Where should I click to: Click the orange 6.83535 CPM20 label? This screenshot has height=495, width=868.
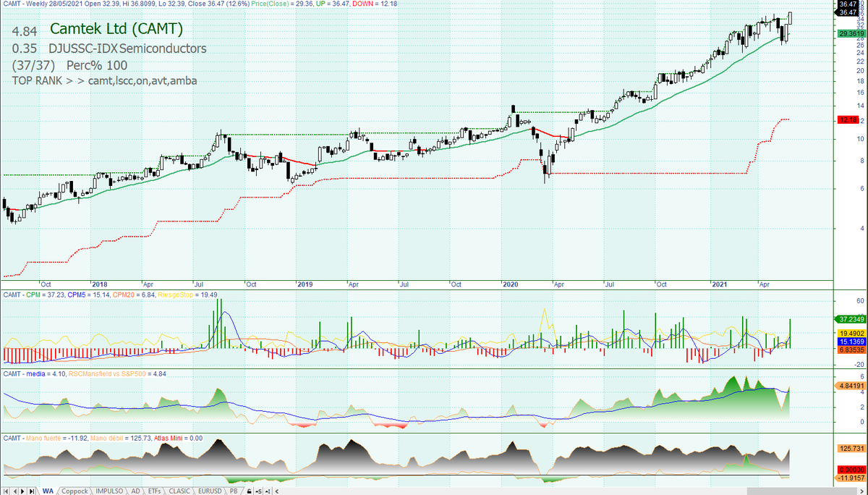851,349
